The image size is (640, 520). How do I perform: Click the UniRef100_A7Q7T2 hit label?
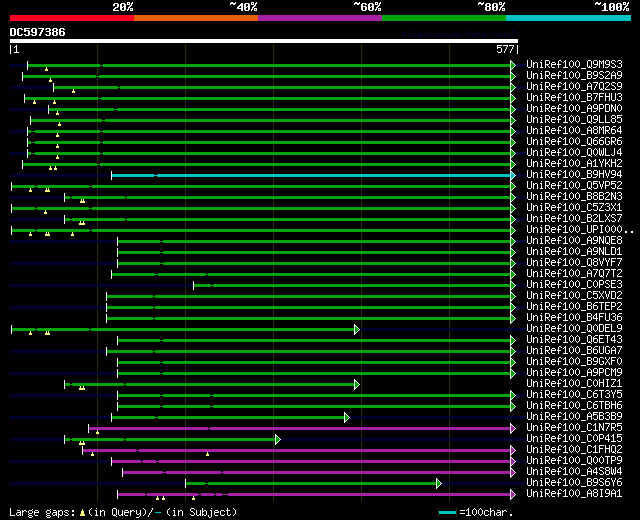(574, 273)
